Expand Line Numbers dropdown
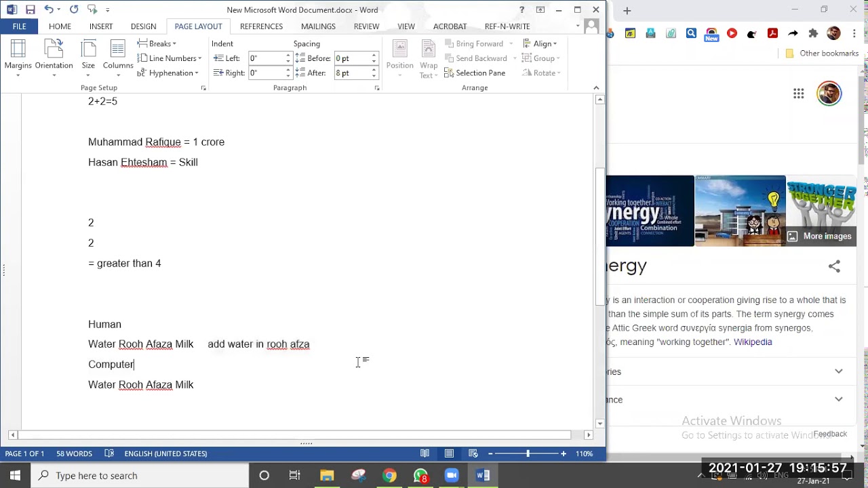 tap(169, 58)
